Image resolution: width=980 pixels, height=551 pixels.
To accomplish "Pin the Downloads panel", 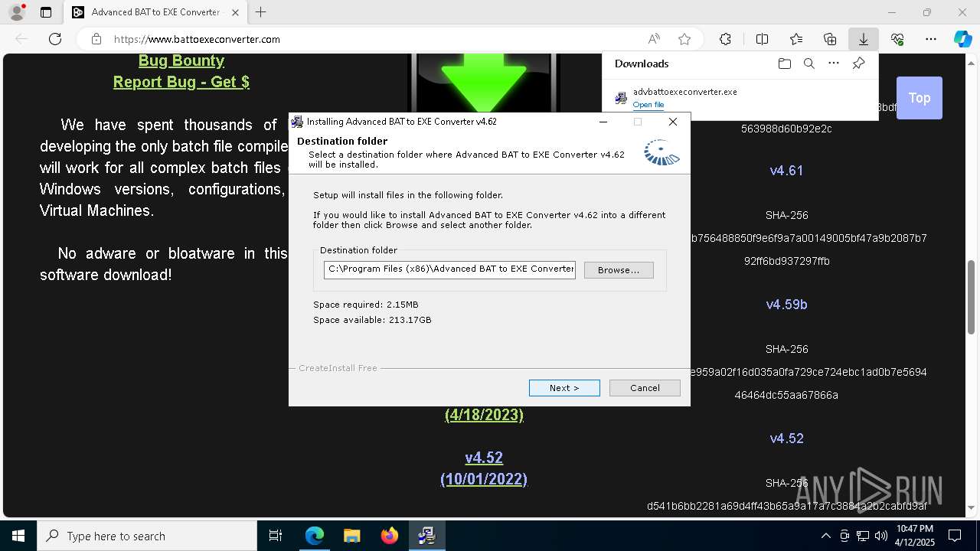I will pos(858,64).
